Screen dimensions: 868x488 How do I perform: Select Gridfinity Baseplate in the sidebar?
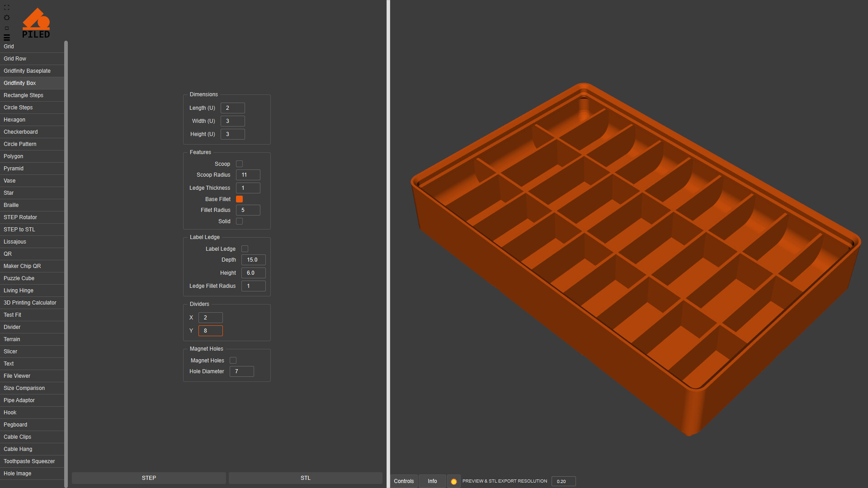coord(27,71)
